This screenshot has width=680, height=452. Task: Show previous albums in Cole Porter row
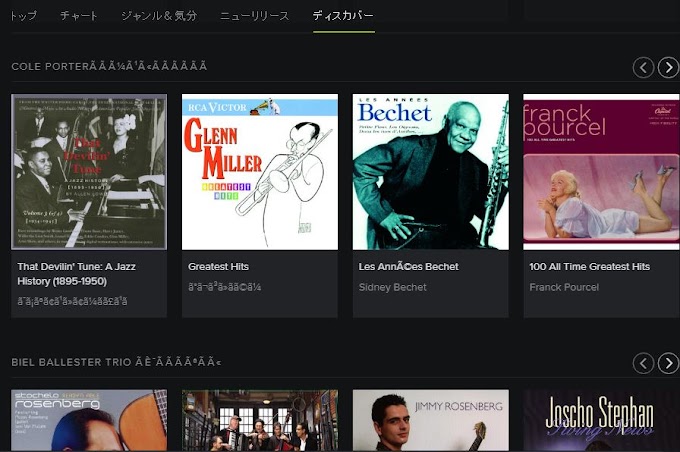tap(643, 68)
